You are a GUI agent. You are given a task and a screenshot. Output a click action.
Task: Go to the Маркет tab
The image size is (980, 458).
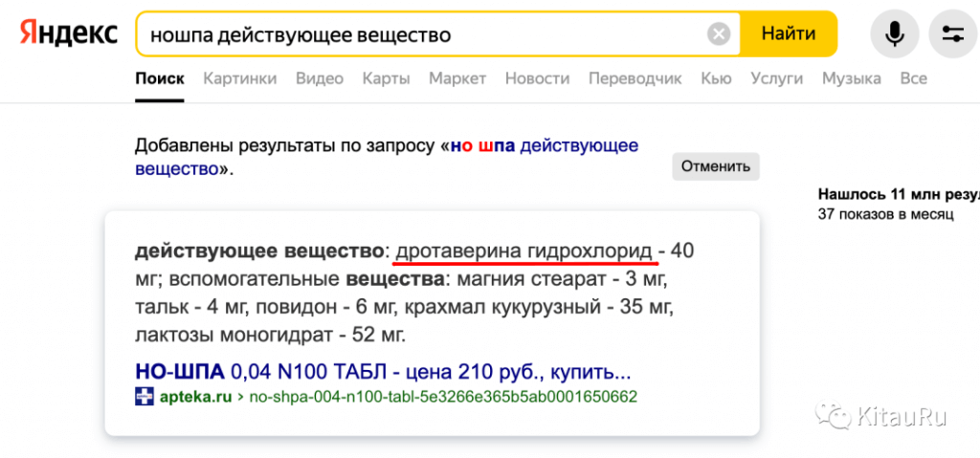[x=457, y=78]
